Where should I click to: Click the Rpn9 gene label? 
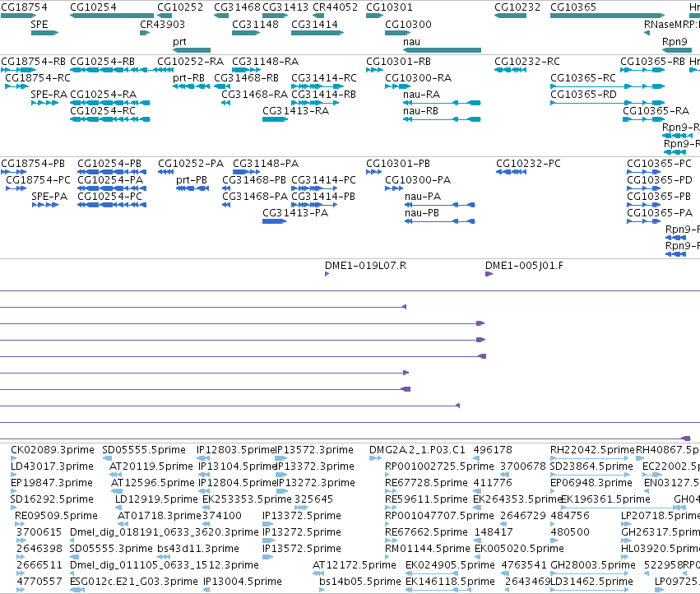click(675, 42)
